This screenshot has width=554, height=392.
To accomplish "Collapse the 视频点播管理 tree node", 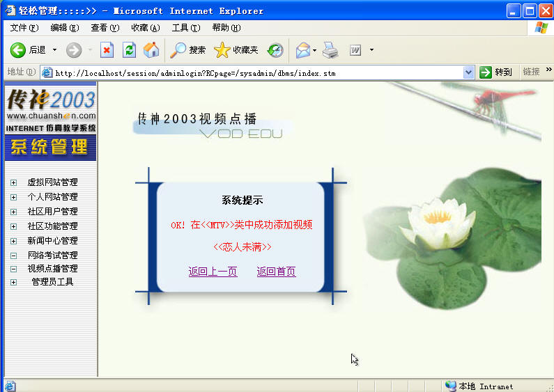I will point(13,269).
